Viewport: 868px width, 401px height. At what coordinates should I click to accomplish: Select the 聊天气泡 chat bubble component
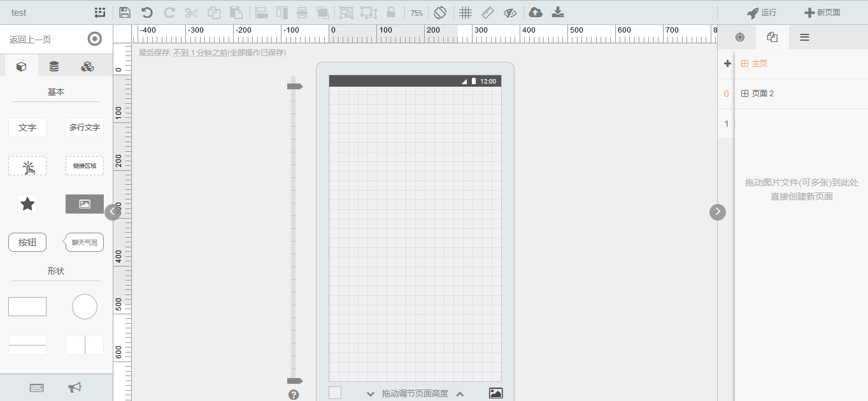pyautogui.click(x=84, y=242)
